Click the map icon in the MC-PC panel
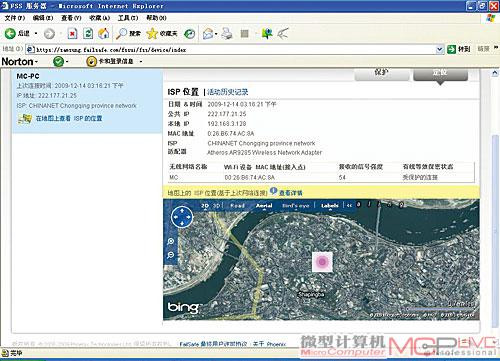This screenshot has width=500, height=361. point(25,119)
